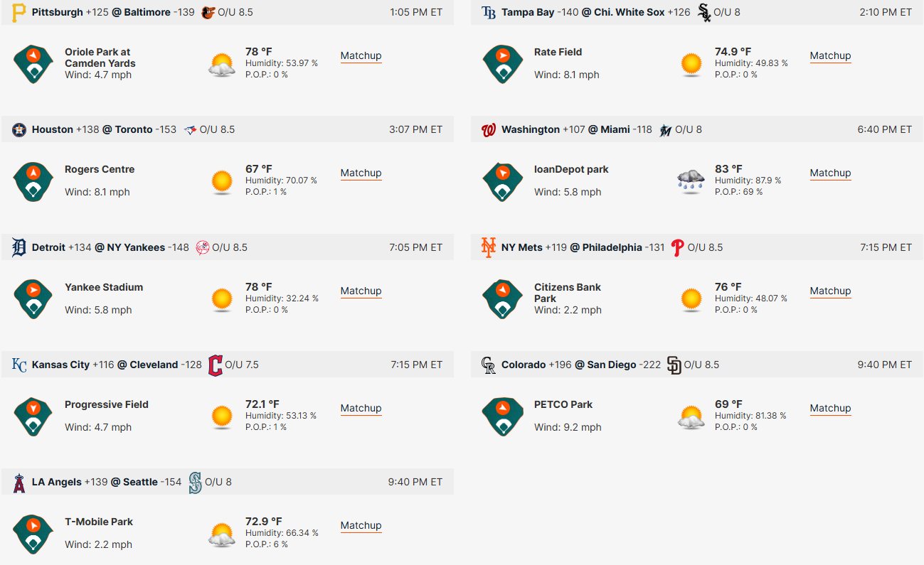Open Matchup link for Pittsburgh at Baltimore
924x565 pixels.
tap(361, 55)
